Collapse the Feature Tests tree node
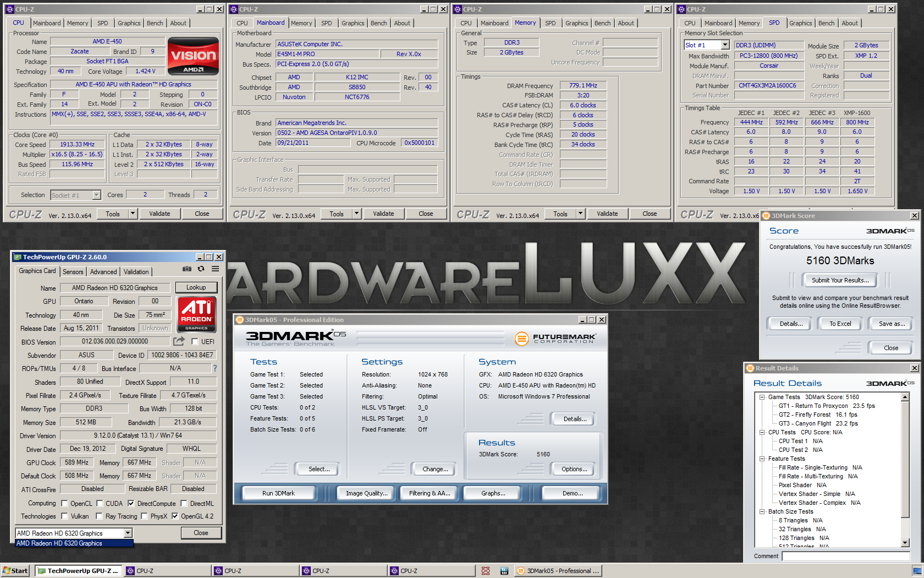Viewport: 924px width, 578px height. click(762, 459)
